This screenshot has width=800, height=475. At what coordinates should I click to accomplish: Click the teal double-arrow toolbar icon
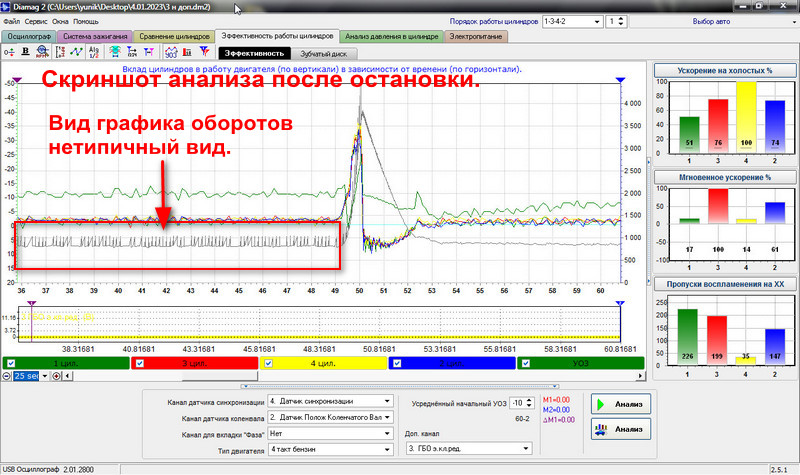(115, 52)
